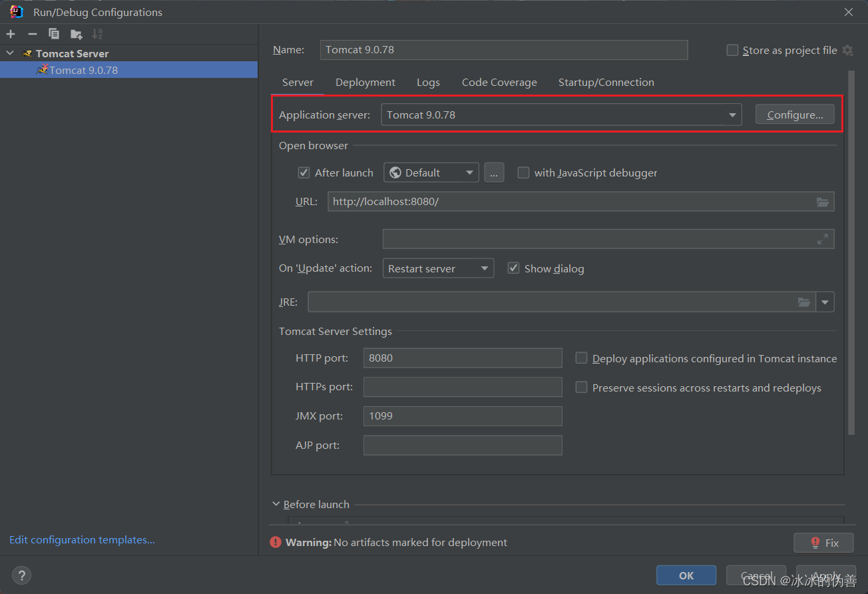Switch to the Deployment tab
The image size is (868, 594).
[x=365, y=83]
